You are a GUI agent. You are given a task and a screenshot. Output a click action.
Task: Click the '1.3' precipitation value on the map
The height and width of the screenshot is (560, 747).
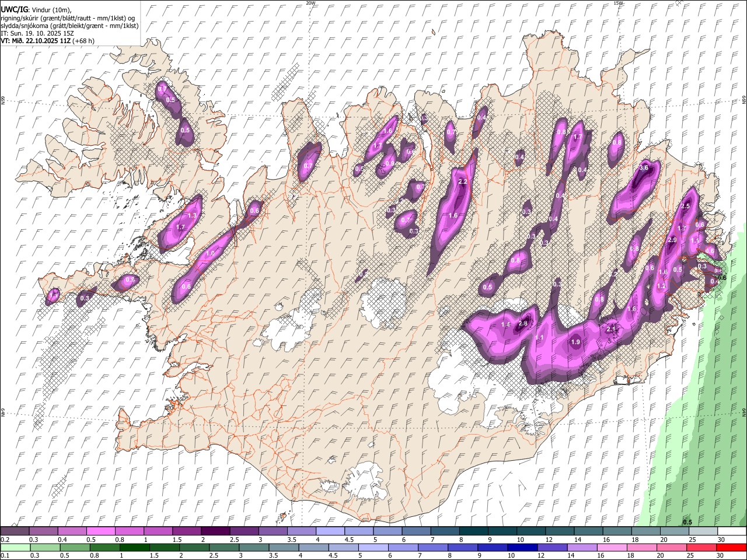pyautogui.click(x=192, y=215)
